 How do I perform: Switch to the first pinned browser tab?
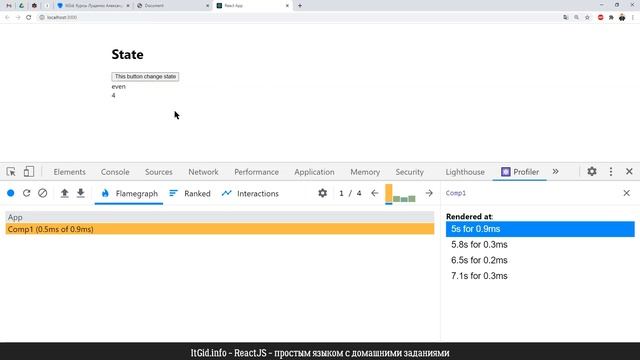(x=9, y=6)
